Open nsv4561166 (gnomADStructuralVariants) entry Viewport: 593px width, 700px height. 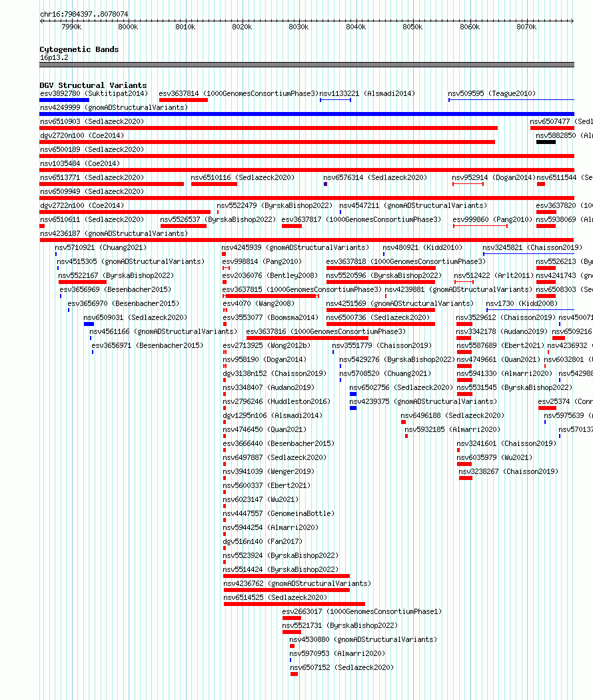click(163, 332)
